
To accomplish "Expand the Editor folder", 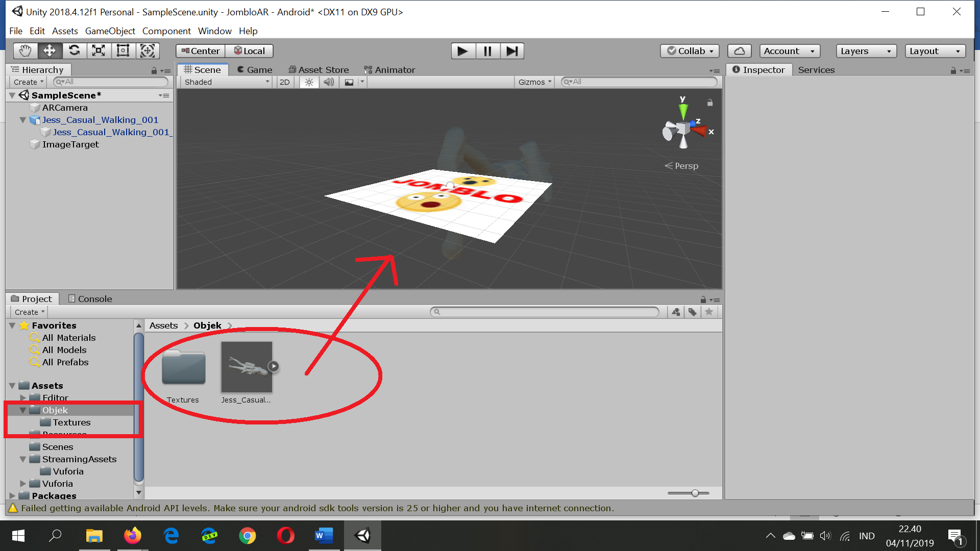I will click(23, 397).
